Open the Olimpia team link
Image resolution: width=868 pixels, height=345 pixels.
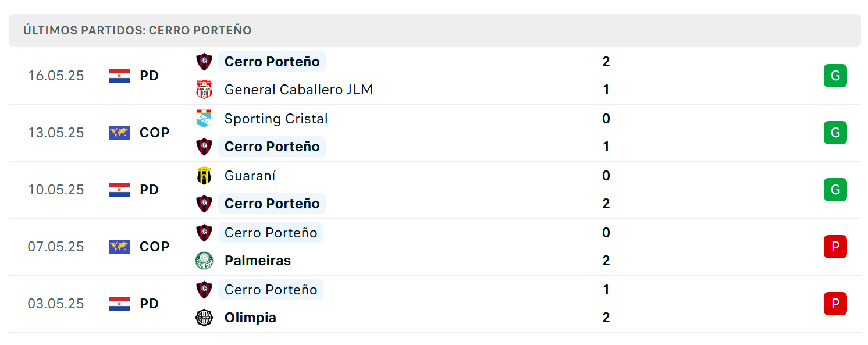point(250,318)
